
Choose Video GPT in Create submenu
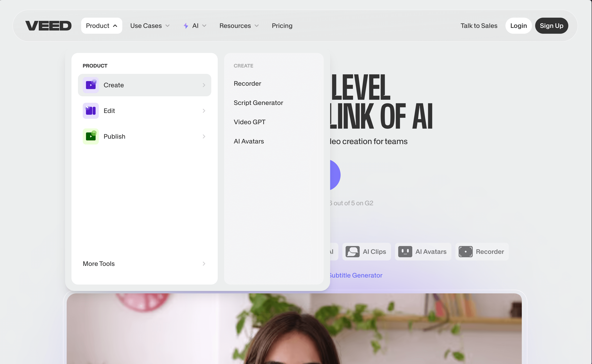(x=250, y=122)
